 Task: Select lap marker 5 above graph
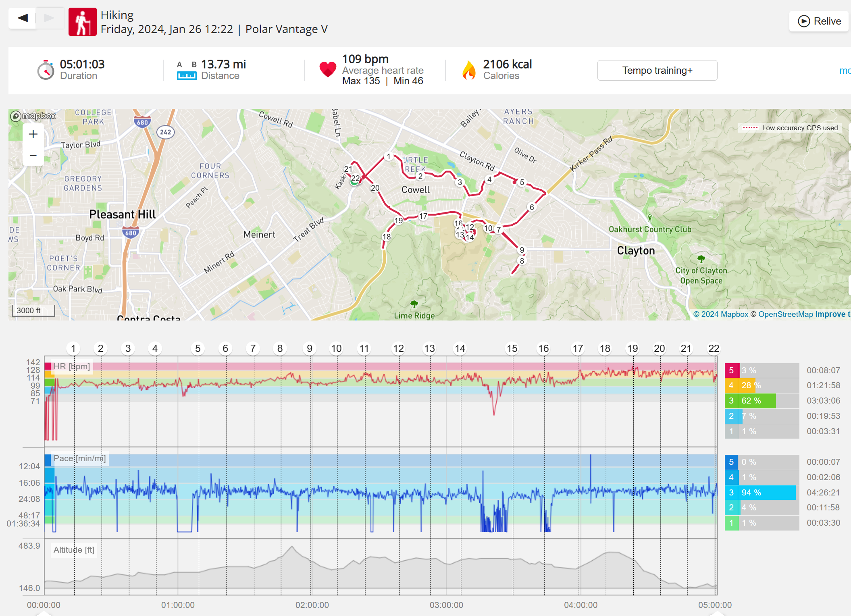point(198,348)
